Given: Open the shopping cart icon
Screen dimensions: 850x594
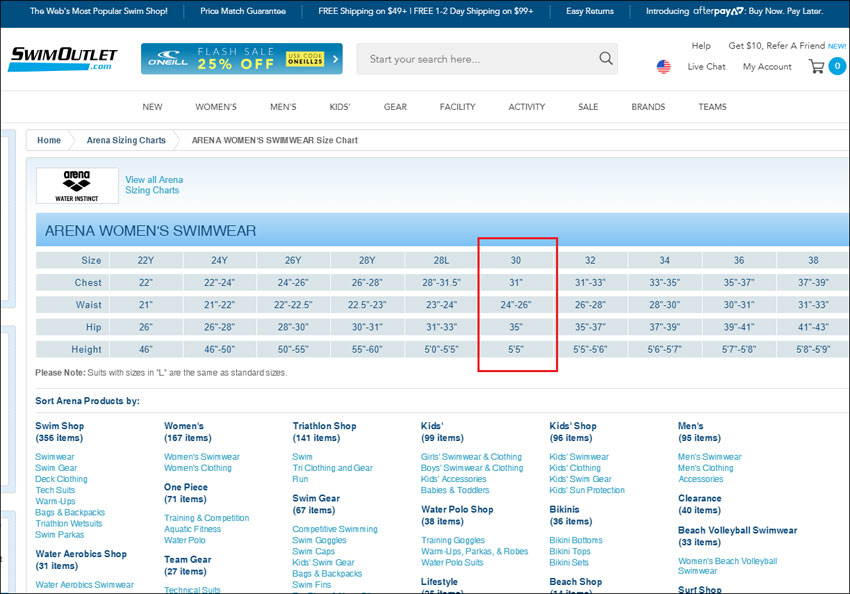Looking at the screenshot, I should pyautogui.click(x=816, y=66).
